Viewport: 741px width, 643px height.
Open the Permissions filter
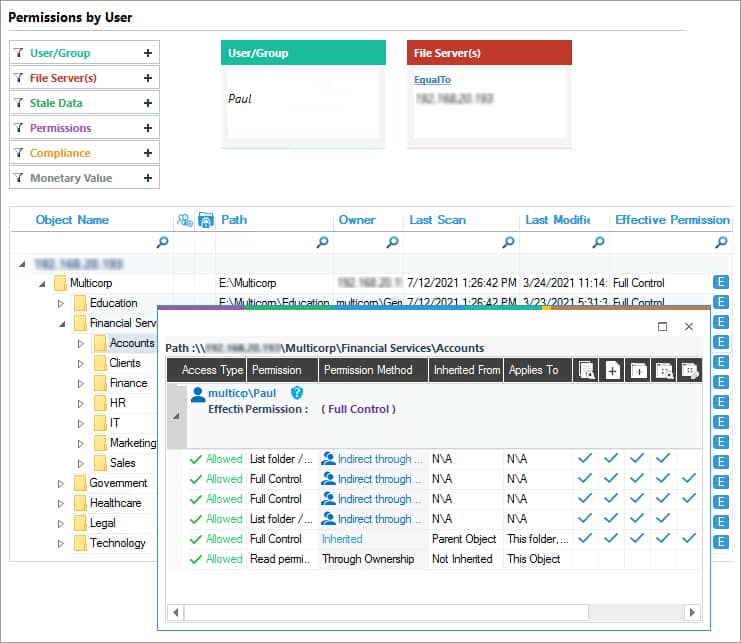coord(84,128)
